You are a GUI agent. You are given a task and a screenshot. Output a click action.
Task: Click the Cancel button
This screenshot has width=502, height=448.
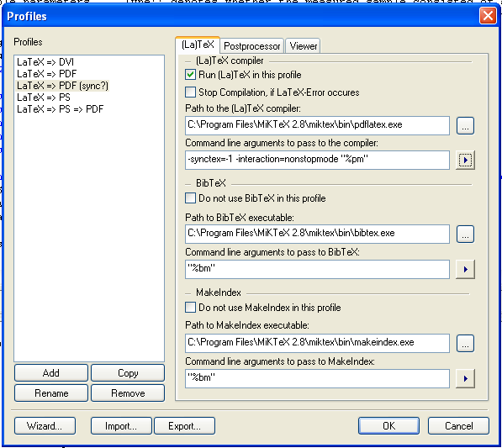click(458, 426)
